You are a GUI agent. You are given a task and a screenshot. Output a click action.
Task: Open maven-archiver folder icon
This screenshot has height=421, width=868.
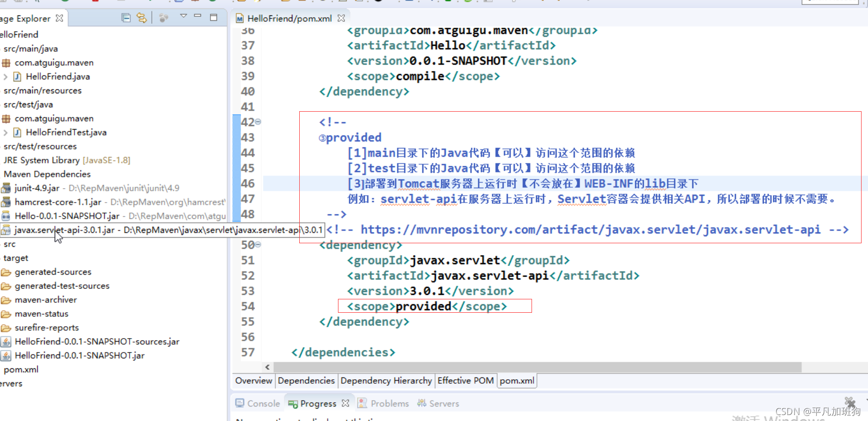click(x=6, y=300)
